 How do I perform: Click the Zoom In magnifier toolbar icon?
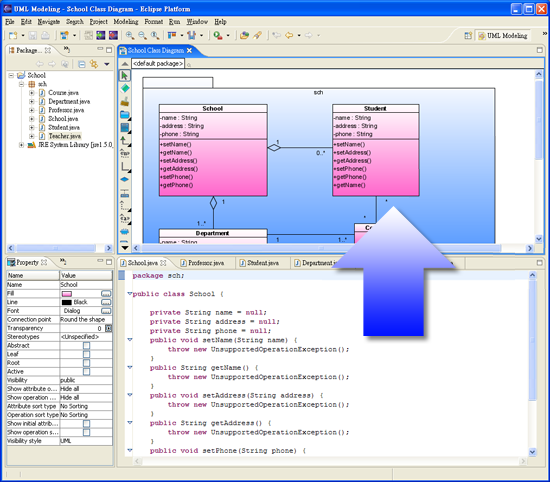coord(130,35)
